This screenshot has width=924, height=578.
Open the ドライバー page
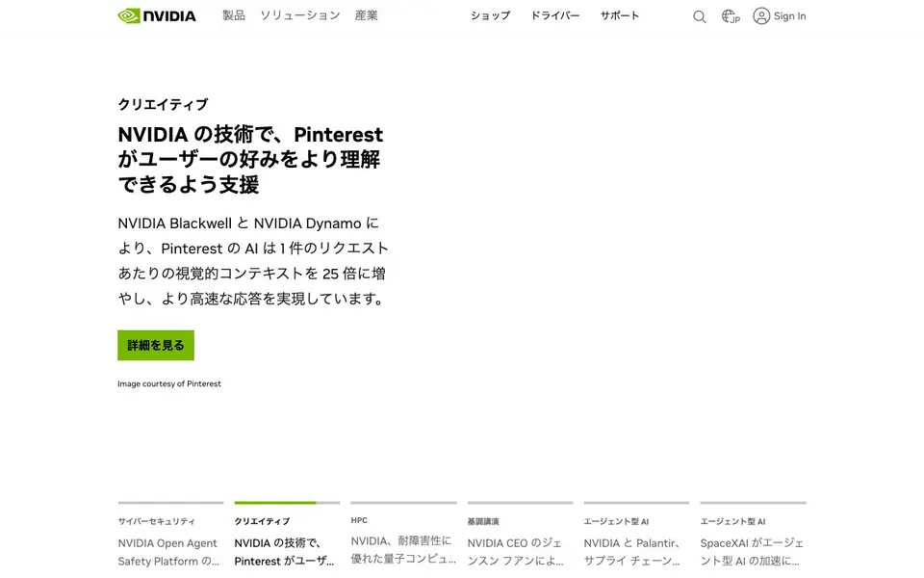click(555, 16)
